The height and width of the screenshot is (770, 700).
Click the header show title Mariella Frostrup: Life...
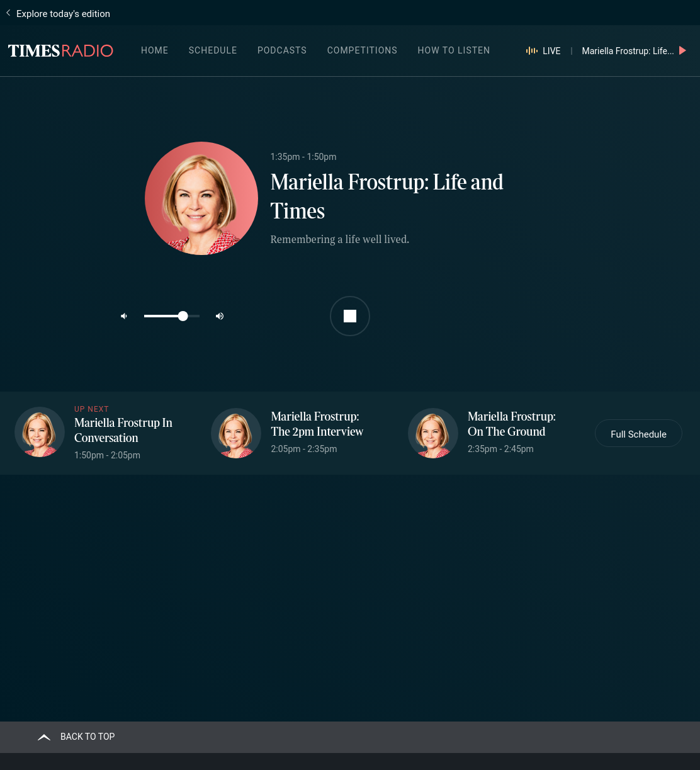[628, 51]
